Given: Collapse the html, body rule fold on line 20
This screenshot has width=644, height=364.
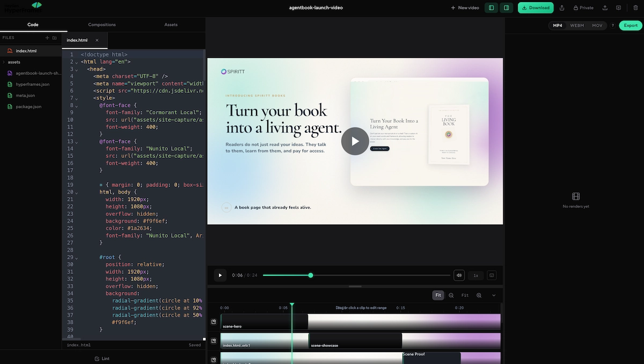Looking at the screenshot, I should tap(77, 192).
